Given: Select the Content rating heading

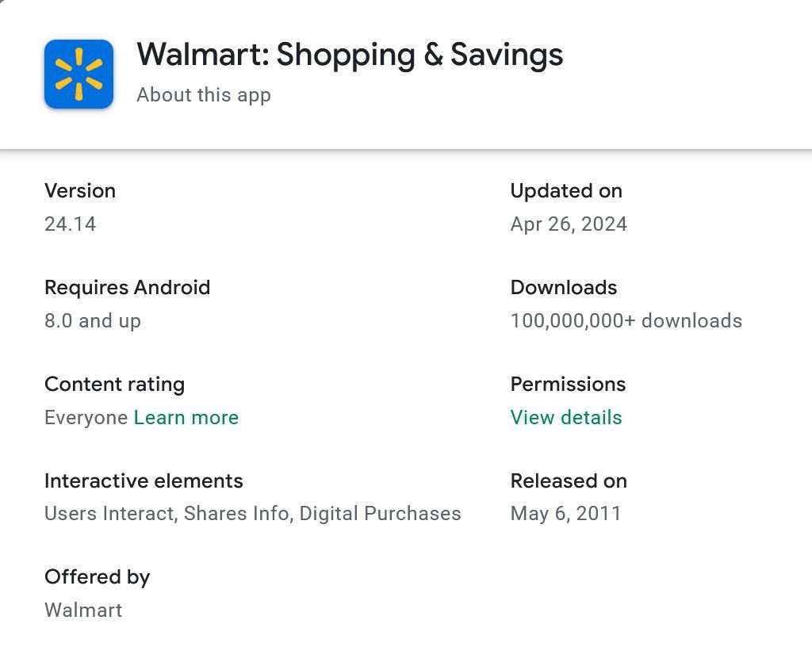Looking at the screenshot, I should tap(115, 385).
